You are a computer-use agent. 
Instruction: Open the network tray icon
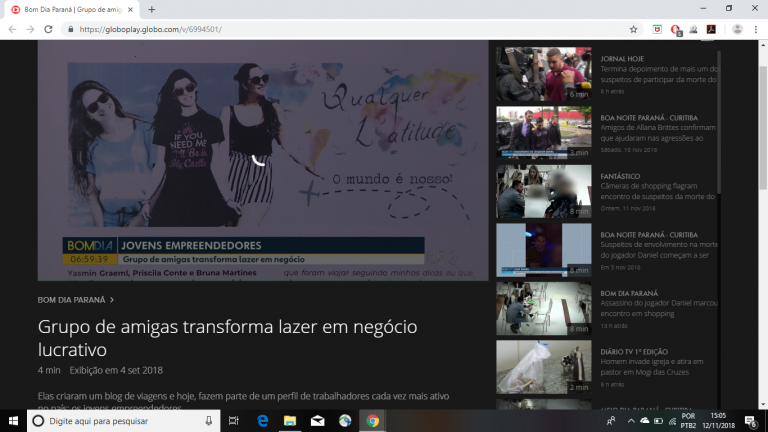coord(672,421)
